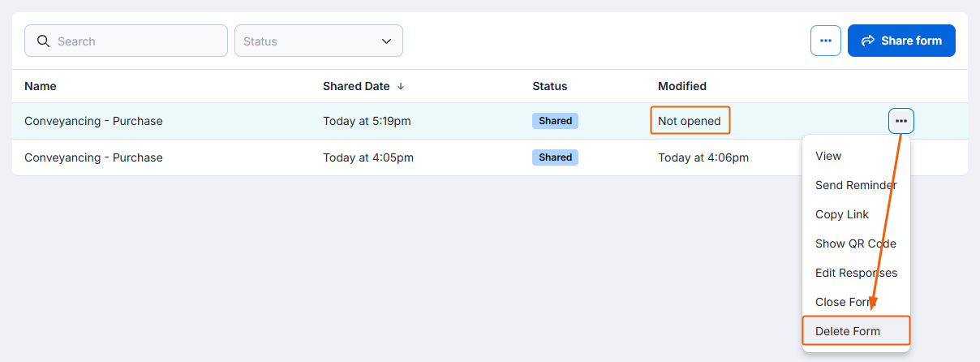The height and width of the screenshot is (362, 980).
Task: Click the Name column header
Action: tap(41, 86)
